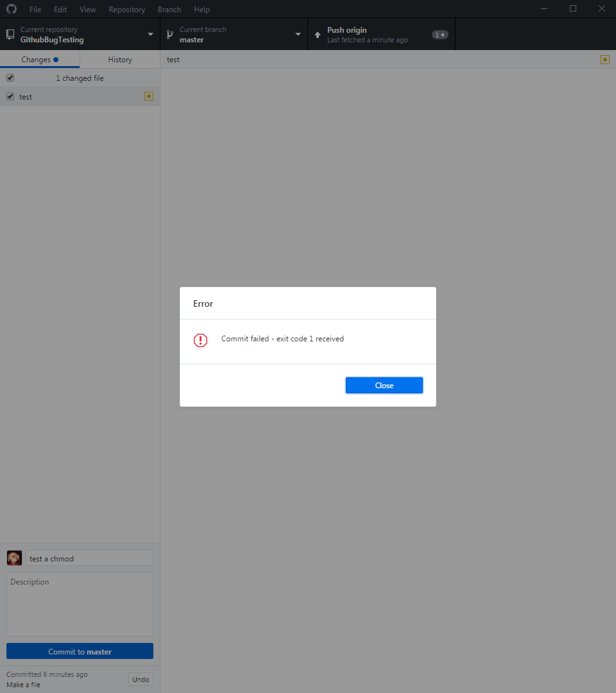This screenshot has height=693, width=616.
Task: Close the GitHub Desktop window
Action: (x=601, y=9)
